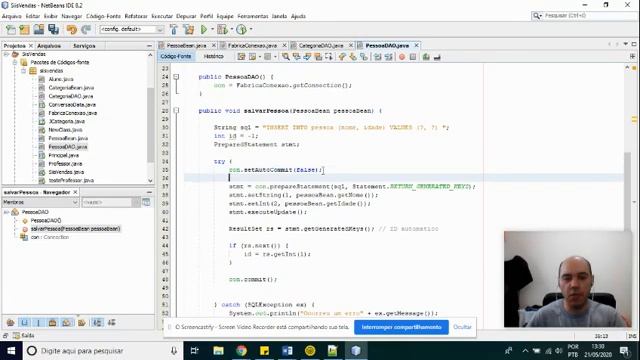
Task: Open the Debug Project dropdown arrow
Action: [232, 29]
